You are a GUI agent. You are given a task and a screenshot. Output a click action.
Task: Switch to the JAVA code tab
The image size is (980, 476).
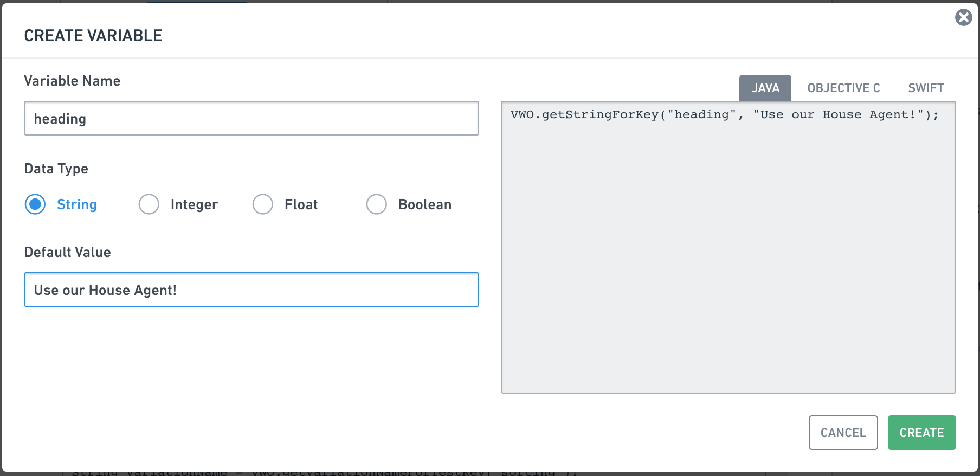pyautogui.click(x=765, y=88)
